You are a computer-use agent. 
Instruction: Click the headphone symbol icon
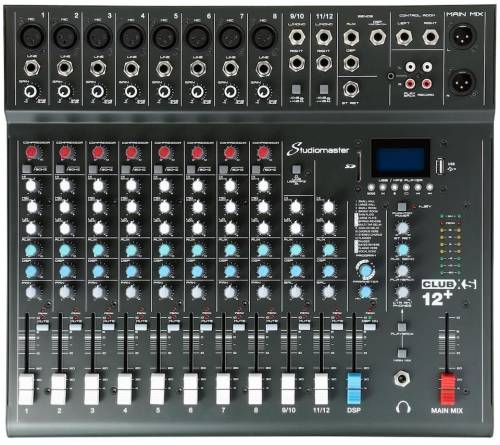[403, 407]
